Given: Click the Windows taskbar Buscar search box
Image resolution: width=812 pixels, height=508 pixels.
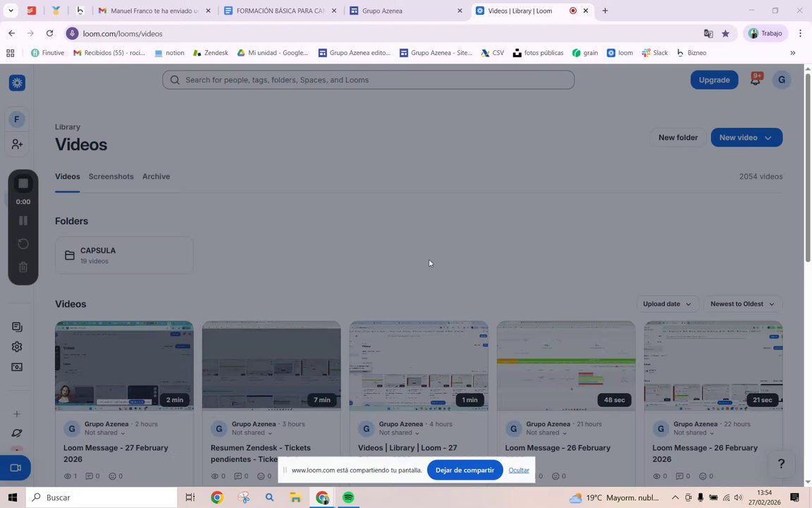Looking at the screenshot, I should [x=101, y=497].
